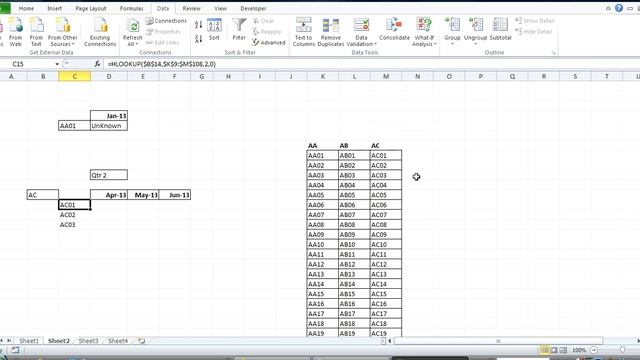The width and height of the screenshot is (640, 360).
Task: Click the Clear filter button
Action: [x=264, y=21]
